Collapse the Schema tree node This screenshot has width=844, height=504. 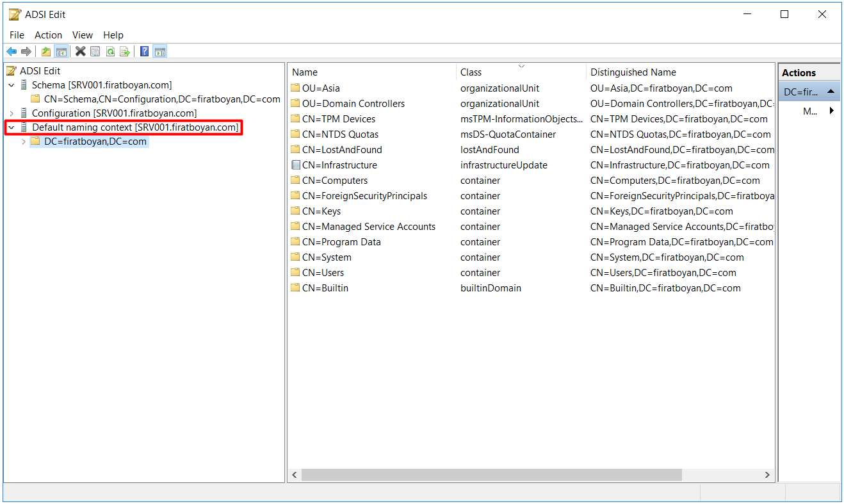click(x=12, y=85)
